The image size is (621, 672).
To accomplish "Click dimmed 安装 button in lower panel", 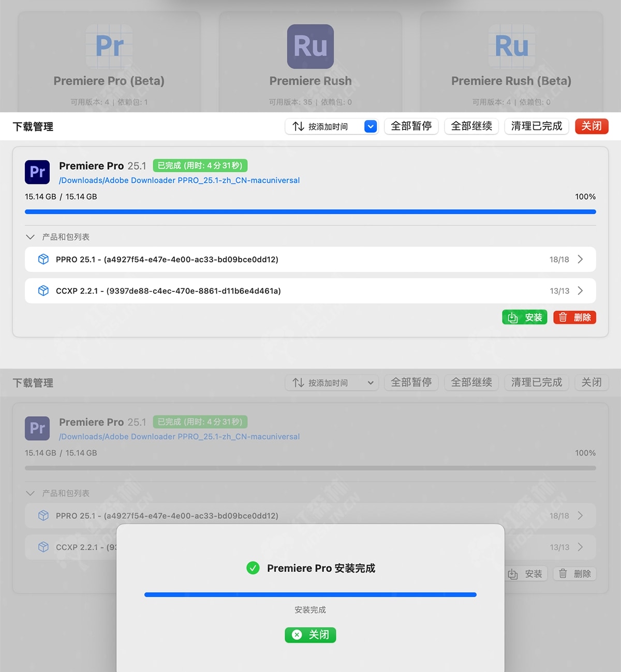I will click(x=525, y=574).
